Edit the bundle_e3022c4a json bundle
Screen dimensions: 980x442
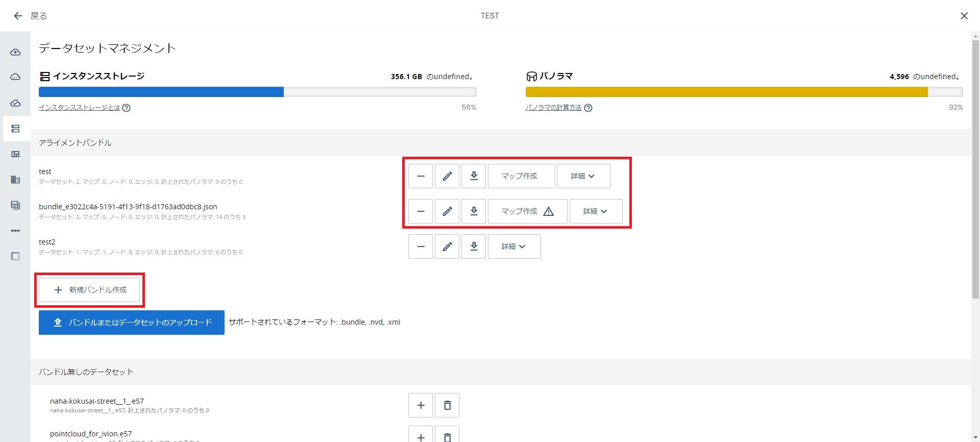pyautogui.click(x=447, y=211)
